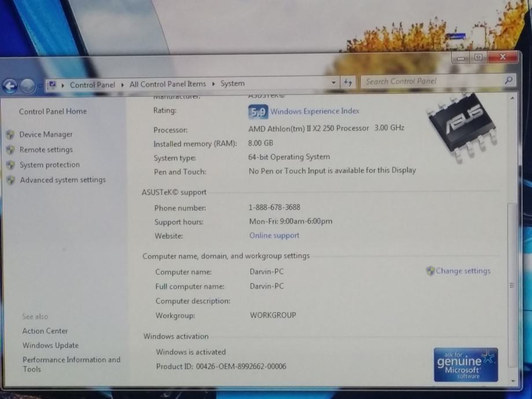532x399 pixels.
Task: Click the shield icon next to Change settings
Action: pos(430,271)
